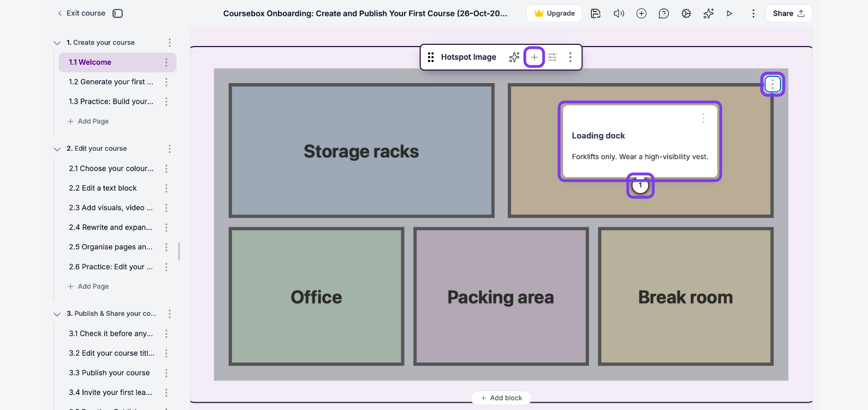The image size is (868, 410).
Task: Open the top toolbar three-dot menu
Action: tap(753, 13)
